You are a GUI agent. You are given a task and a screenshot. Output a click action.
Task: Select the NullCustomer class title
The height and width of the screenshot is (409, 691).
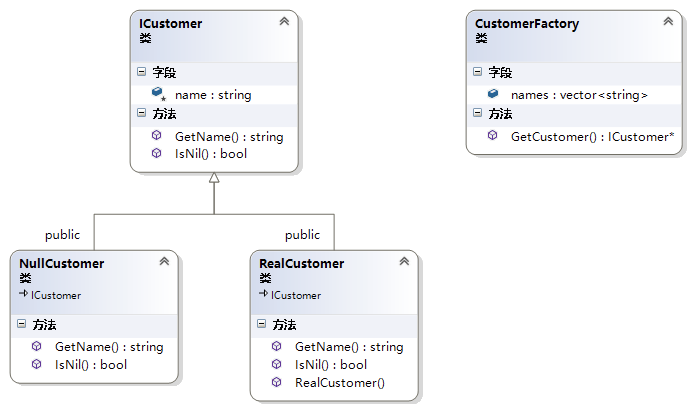[x=62, y=263]
